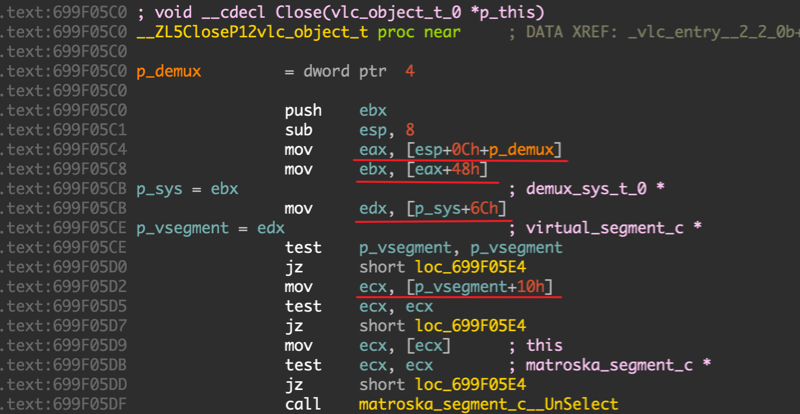Click operand 'ecx, [p_vsegment+10h]'
800x414 pixels.
click(456, 287)
